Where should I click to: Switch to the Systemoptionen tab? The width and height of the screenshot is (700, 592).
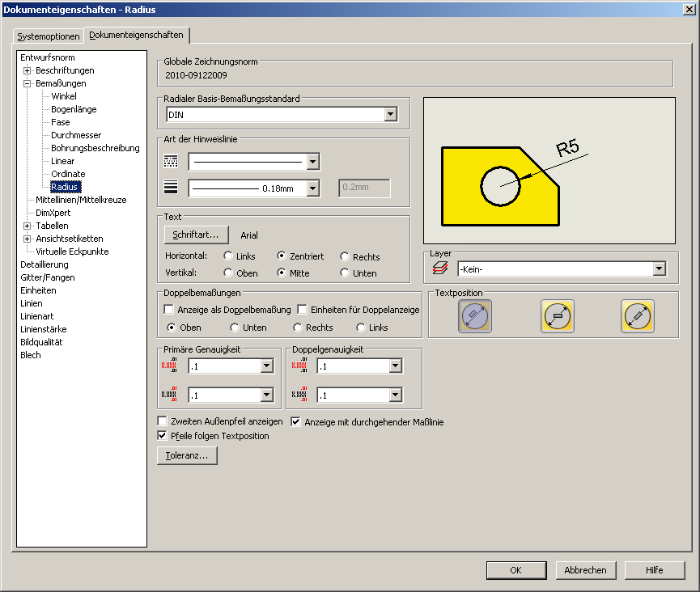(48, 36)
